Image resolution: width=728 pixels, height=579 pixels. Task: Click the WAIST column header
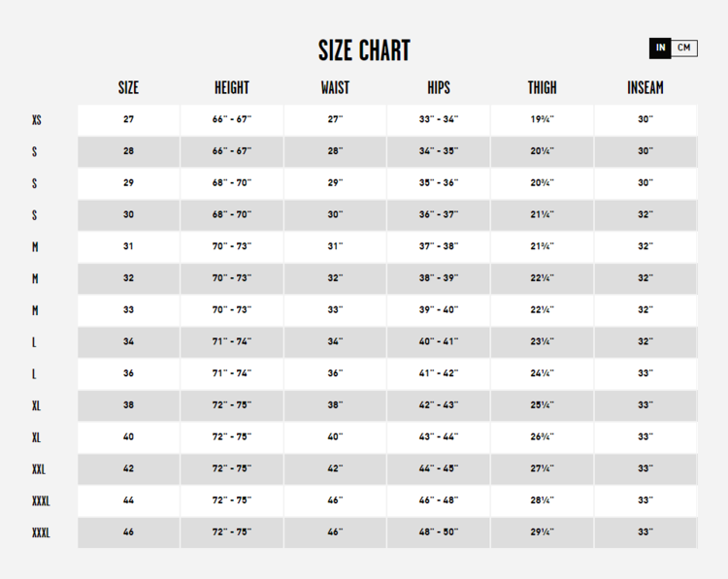tap(335, 88)
